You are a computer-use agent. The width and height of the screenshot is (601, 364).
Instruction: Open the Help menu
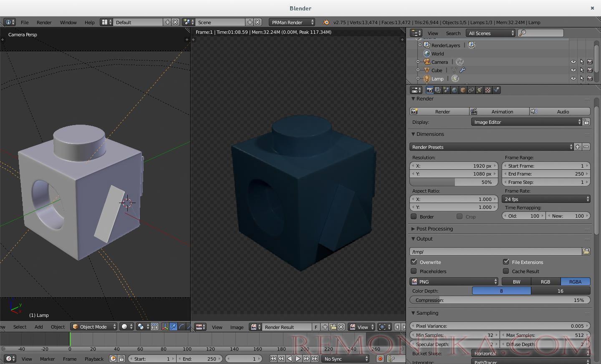pos(89,23)
